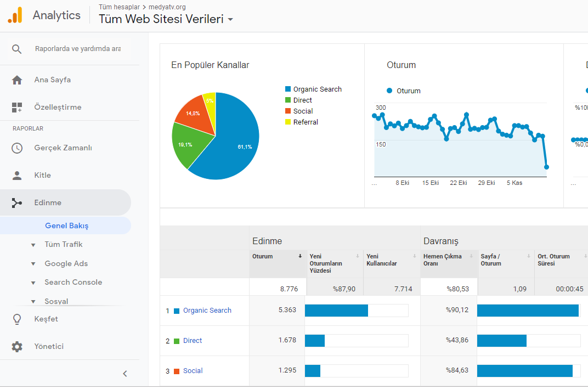Focus the Raporlarda ve yardımda ara search field
Screen dimensions: 588x389
coord(78,49)
